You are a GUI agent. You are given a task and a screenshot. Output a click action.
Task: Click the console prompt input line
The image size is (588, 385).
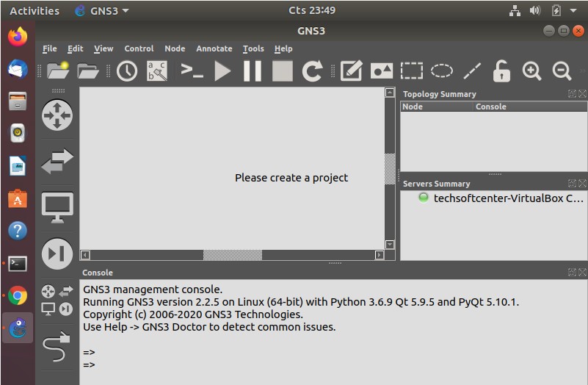tap(334, 364)
